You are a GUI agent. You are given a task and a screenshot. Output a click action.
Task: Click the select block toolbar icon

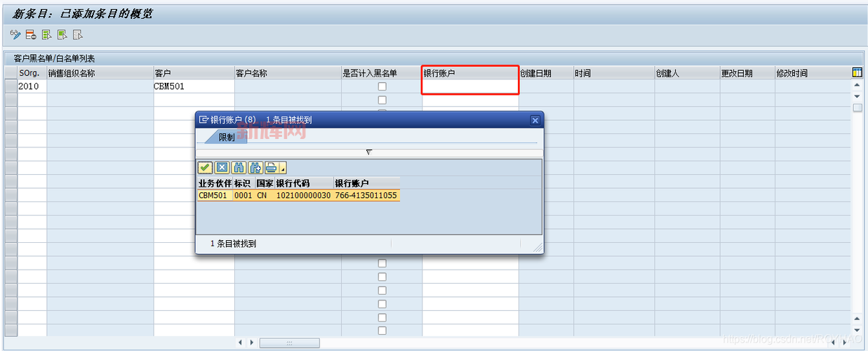(62, 34)
